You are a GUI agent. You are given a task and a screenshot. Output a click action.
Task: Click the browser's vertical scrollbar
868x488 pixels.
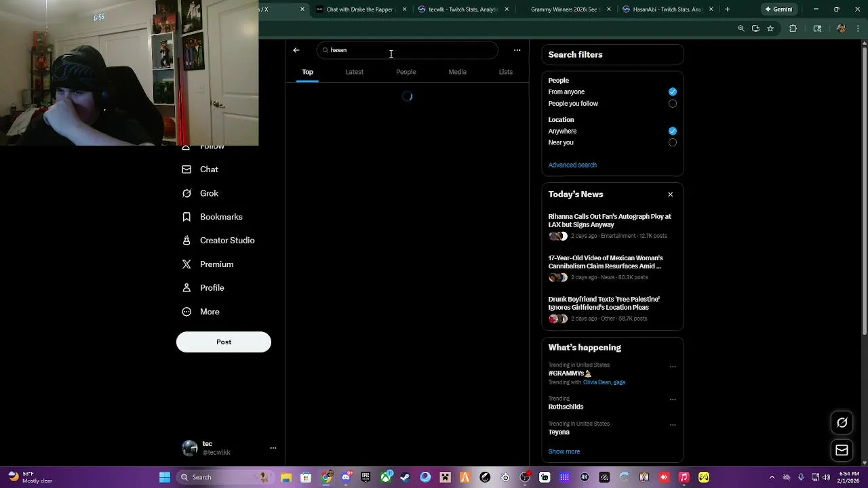point(864,190)
